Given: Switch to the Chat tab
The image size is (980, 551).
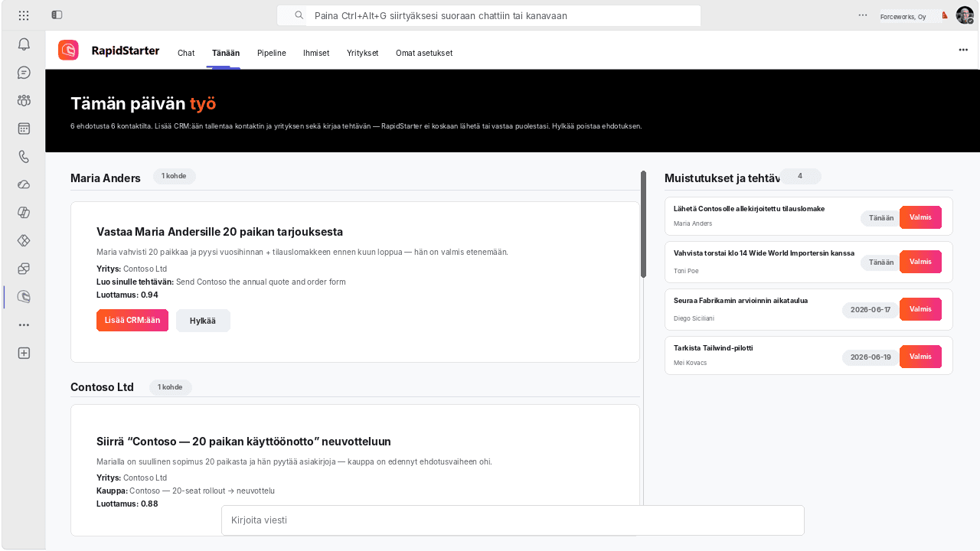Looking at the screenshot, I should tap(186, 53).
